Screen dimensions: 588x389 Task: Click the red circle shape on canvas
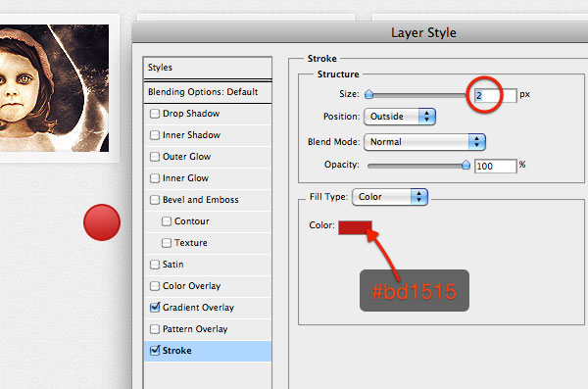(102, 222)
